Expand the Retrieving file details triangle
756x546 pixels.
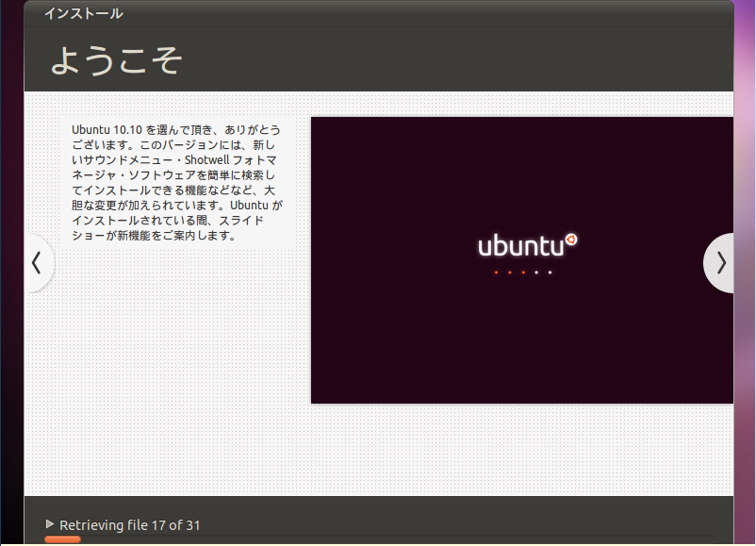pyautogui.click(x=49, y=523)
